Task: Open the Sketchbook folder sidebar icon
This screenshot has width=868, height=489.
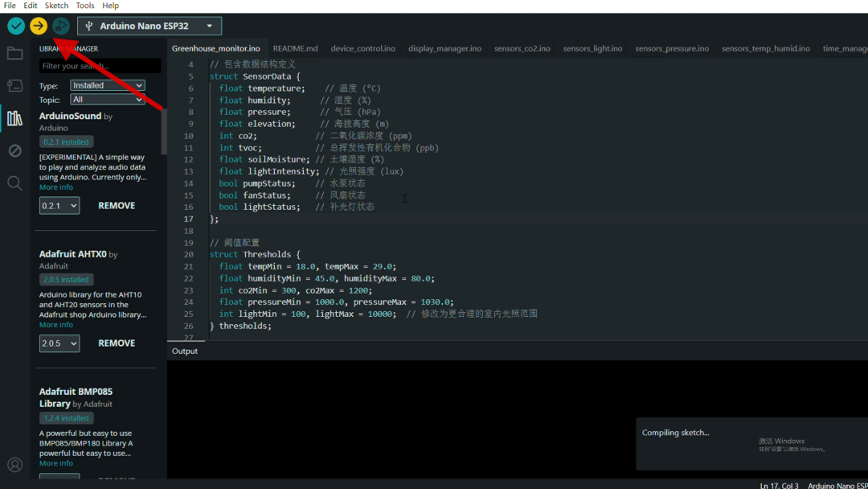Action: [x=14, y=54]
